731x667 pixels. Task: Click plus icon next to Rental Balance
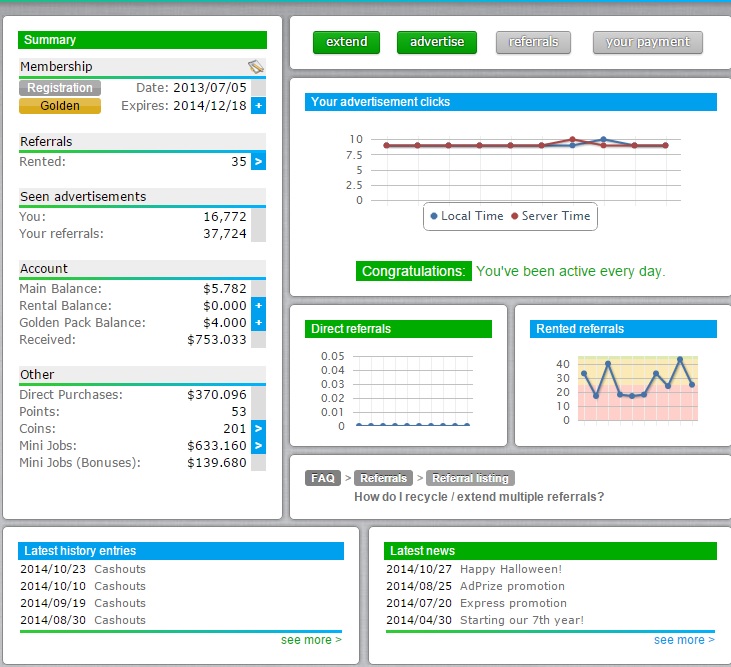coord(259,305)
